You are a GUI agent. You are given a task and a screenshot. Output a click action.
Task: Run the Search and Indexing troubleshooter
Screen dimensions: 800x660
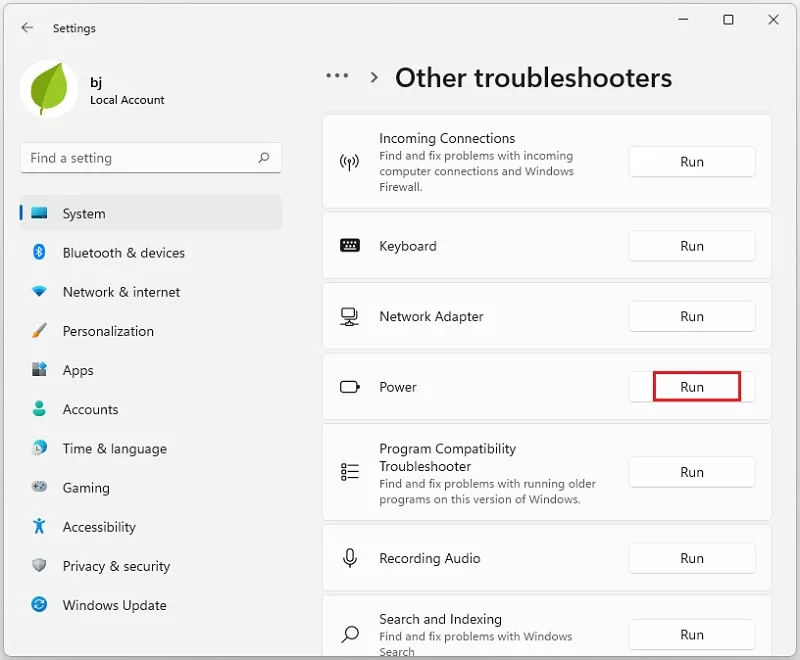692,634
